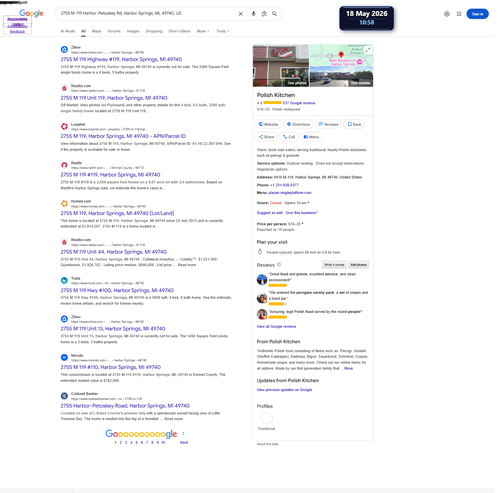This screenshot has height=493, width=500.
Task: Click View all Google reviews link
Action: [x=276, y=326]
